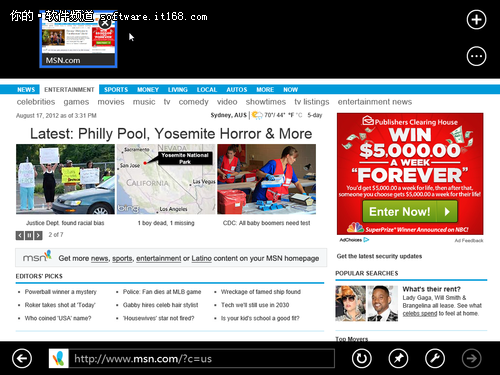Follow the celebs spend link

420,314
